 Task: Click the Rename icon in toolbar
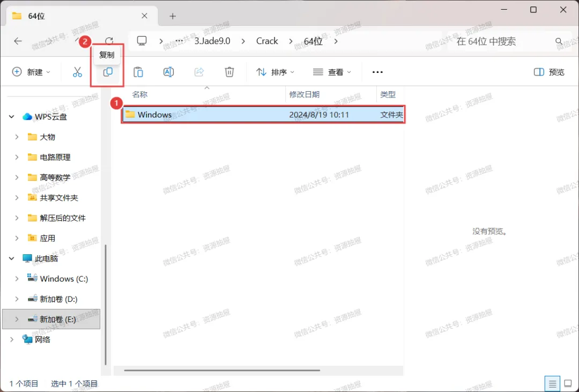(168, 72)
